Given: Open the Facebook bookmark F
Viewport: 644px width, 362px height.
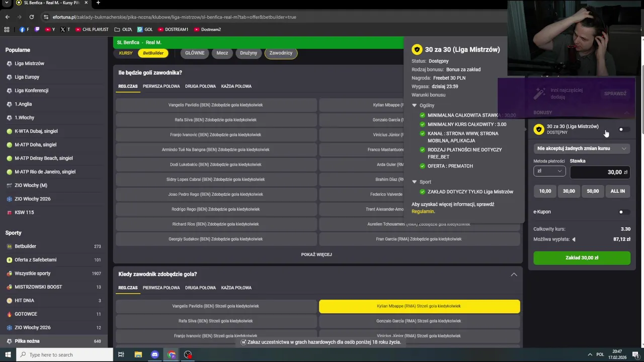Looking at the screenshot, I should [x=24, y=29].
